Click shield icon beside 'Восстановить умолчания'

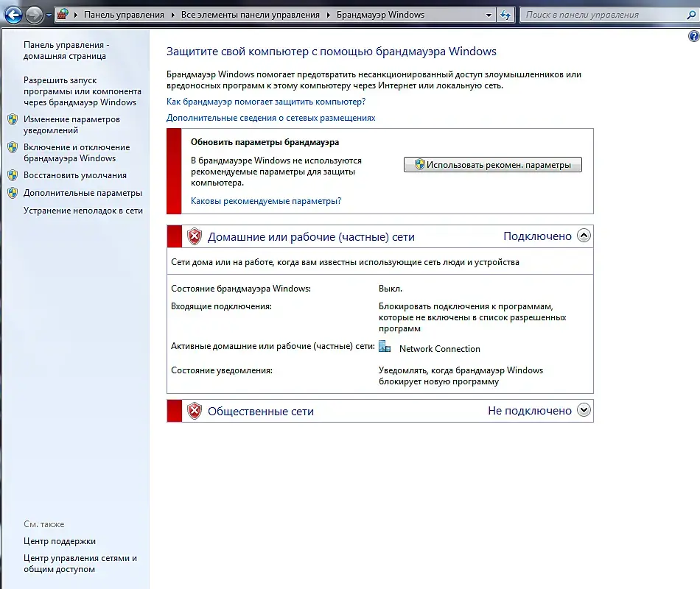click(13, 175)
